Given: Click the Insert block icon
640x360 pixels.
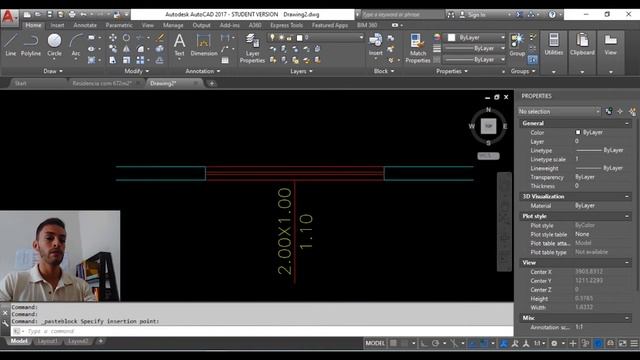Looking at the screenshot, I should (x=376, y=44).
